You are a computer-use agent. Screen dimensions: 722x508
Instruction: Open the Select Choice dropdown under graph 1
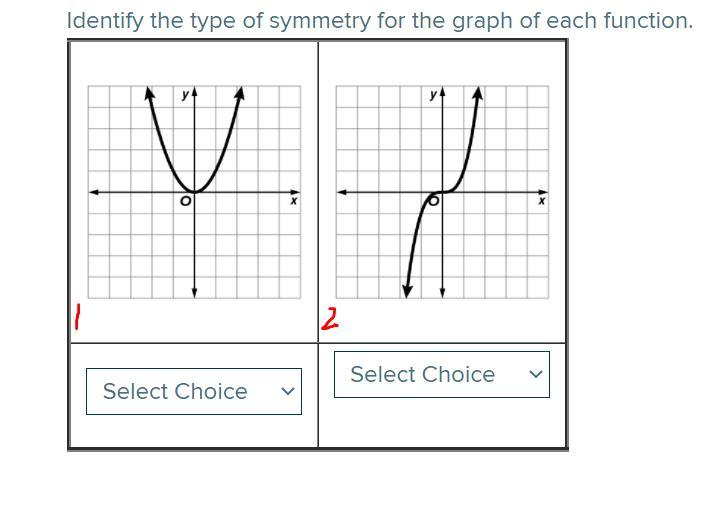(194, 391)
